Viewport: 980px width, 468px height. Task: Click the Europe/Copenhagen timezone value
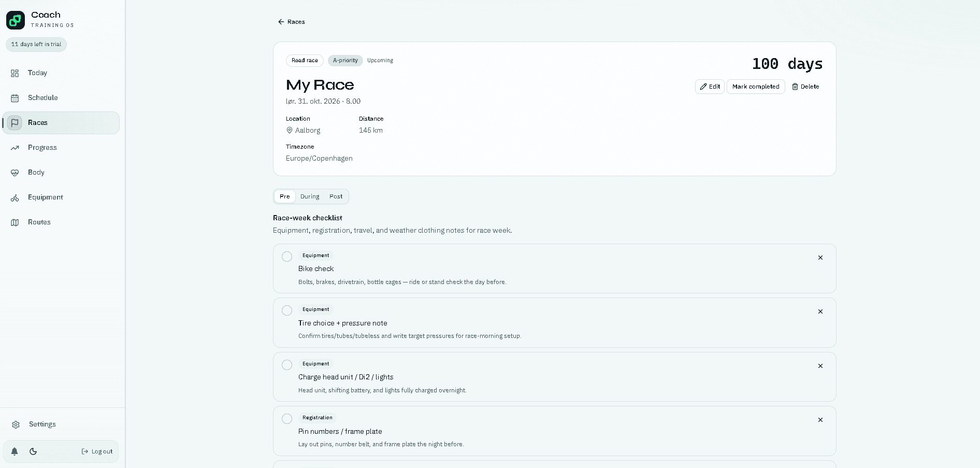pyautogui.click(x=319, y=159)
